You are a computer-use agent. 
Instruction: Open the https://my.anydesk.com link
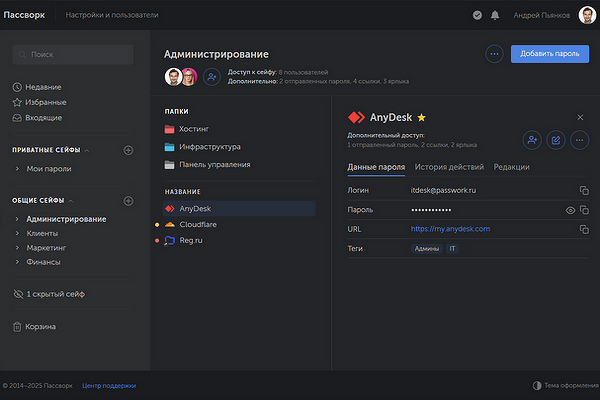[x=450, y=229]
